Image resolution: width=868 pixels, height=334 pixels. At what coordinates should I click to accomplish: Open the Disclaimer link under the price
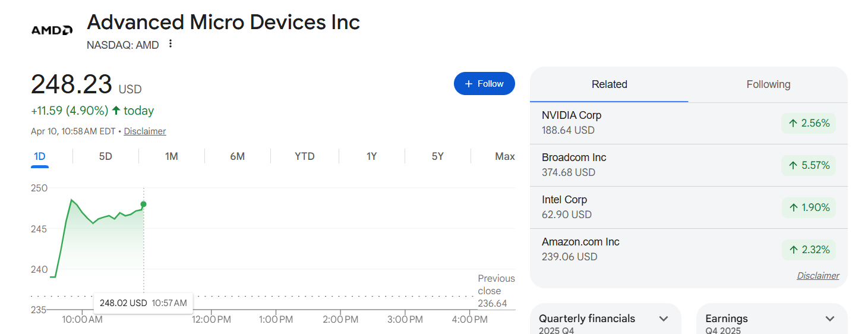(145, 131)
